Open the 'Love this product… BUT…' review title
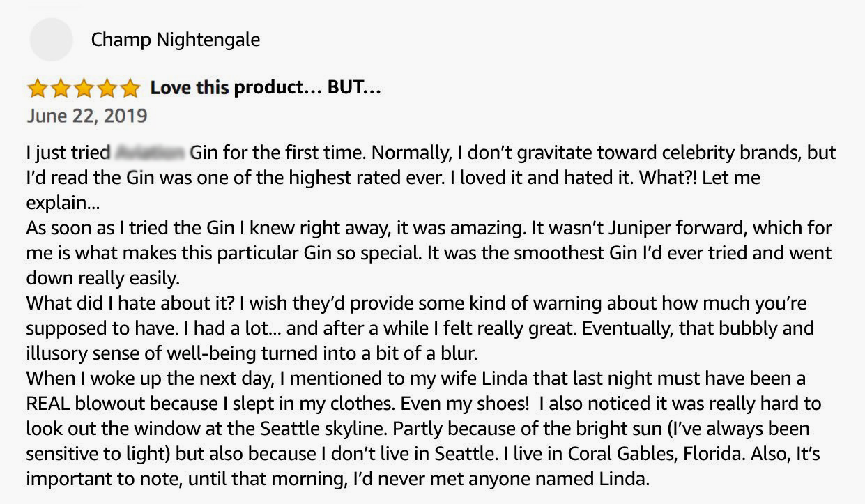Screen dimensions: 865x504 pos(266,89)
